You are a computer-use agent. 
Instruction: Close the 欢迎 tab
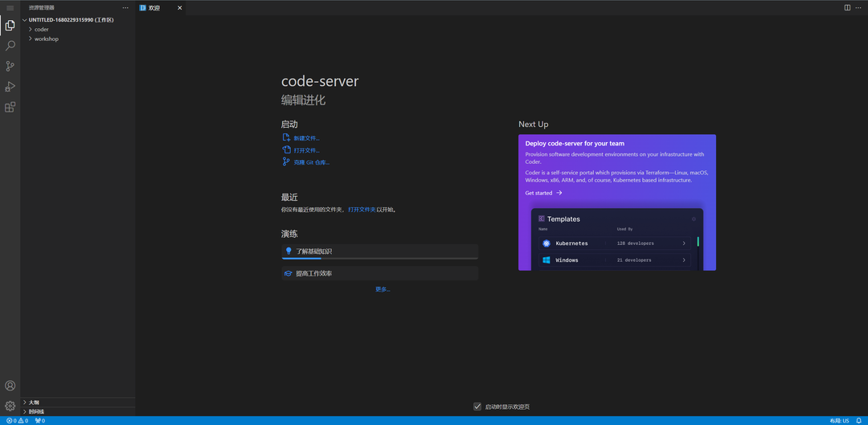[x=179, y=8]
